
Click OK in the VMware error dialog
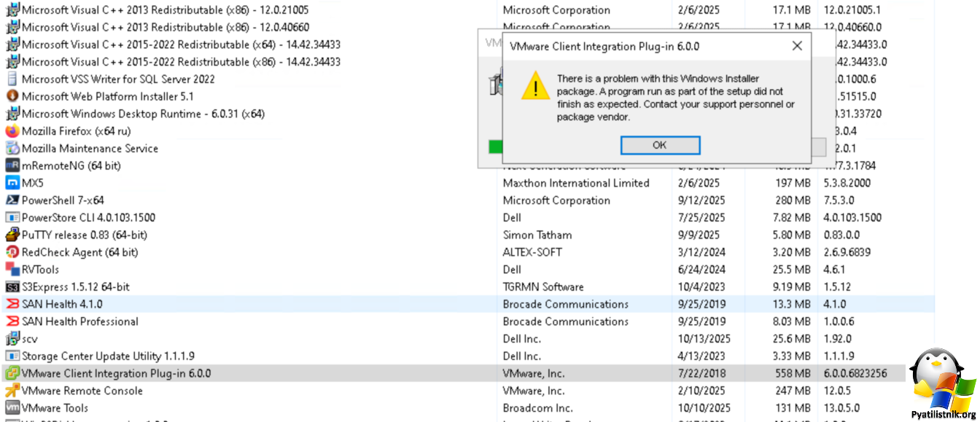660,145
